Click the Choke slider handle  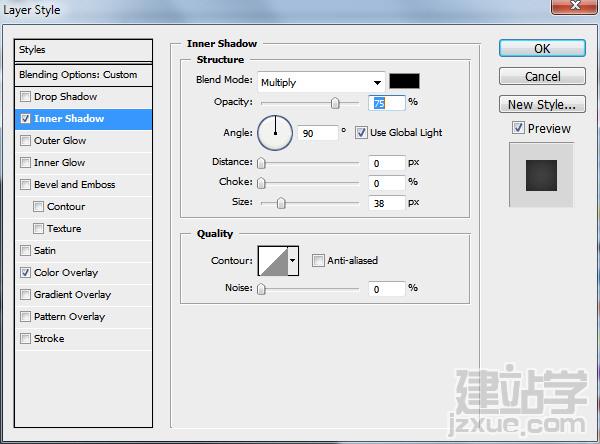click(261, 183)
